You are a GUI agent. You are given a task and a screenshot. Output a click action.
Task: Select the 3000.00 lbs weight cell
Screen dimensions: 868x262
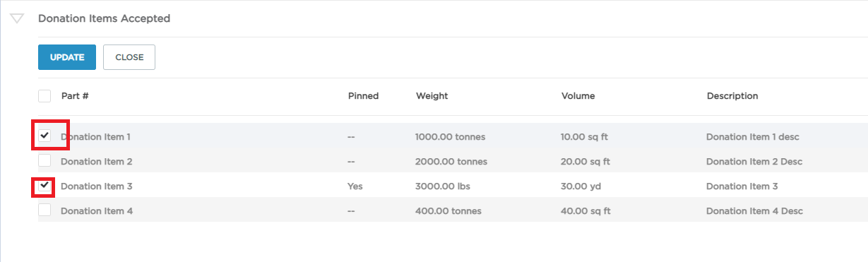443,186
